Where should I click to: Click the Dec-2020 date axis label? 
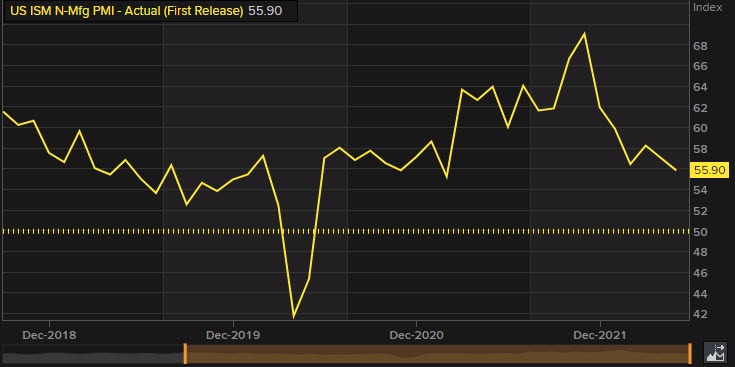[416, 336]
